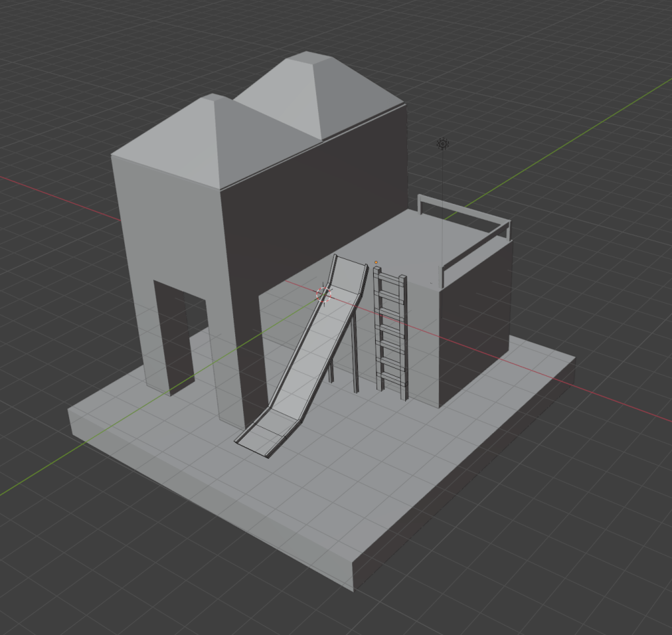Select the point light object icon
This screenshot has width=672, height=635.
pyautogui.click(x=443, y=144)
